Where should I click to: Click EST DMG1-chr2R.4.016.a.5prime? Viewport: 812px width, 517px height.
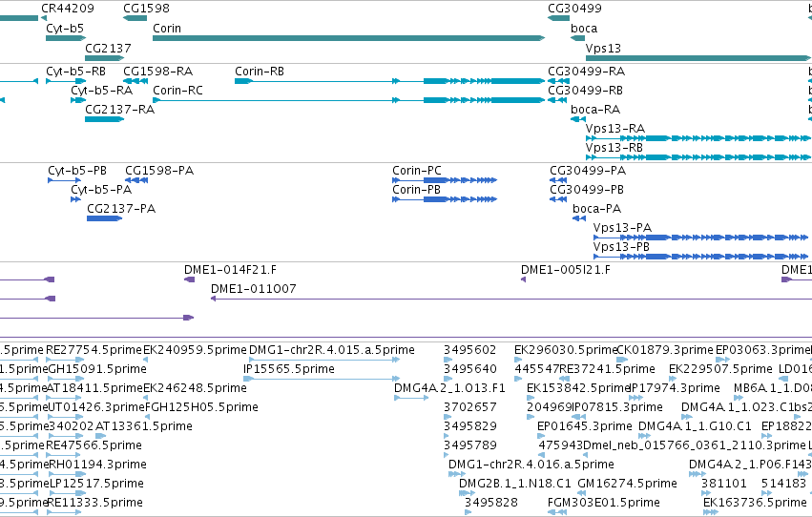tap(457, 474)
